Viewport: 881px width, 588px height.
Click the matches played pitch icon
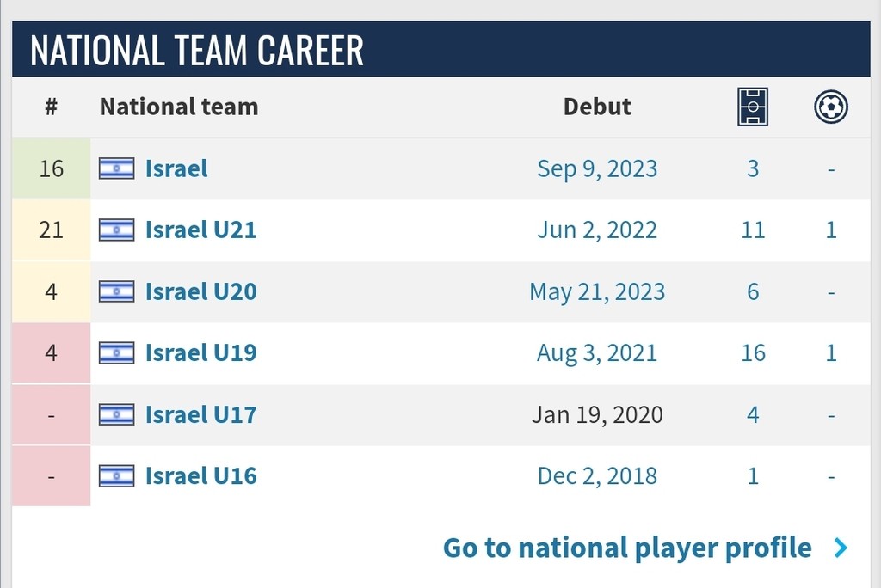pos(753,107)
